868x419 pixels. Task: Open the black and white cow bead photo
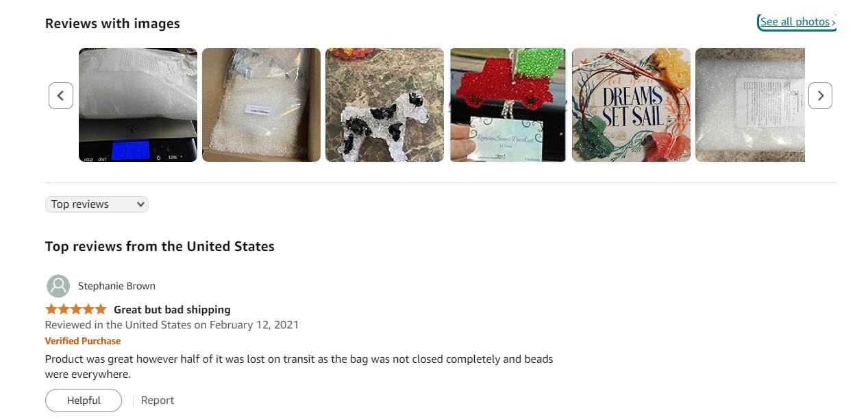[x=384, y=105]
